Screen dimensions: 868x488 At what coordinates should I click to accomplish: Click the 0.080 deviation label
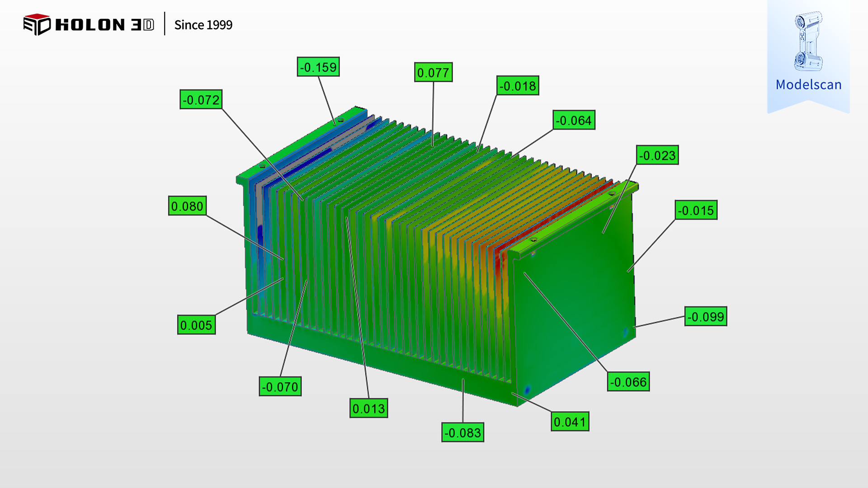click(x=187, y=206)
